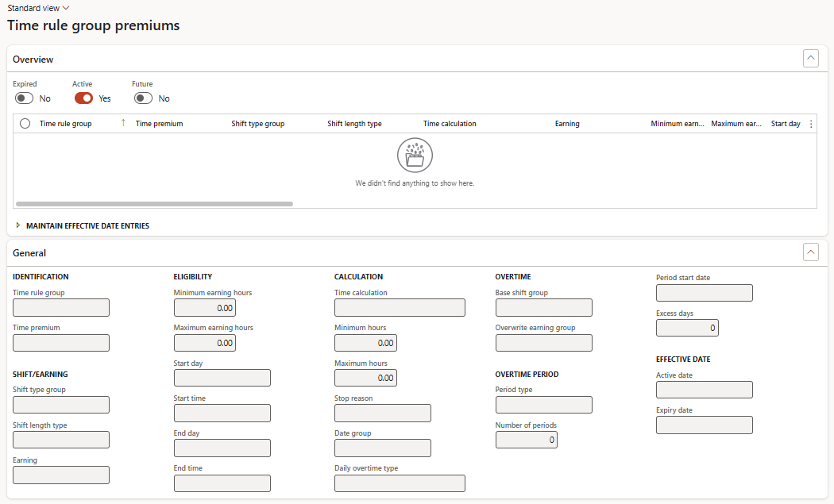Image resolution: width=834 pixels, height=504 pixels.
Task: Toggle the Expired filter switch
Action: coord(24,98)
